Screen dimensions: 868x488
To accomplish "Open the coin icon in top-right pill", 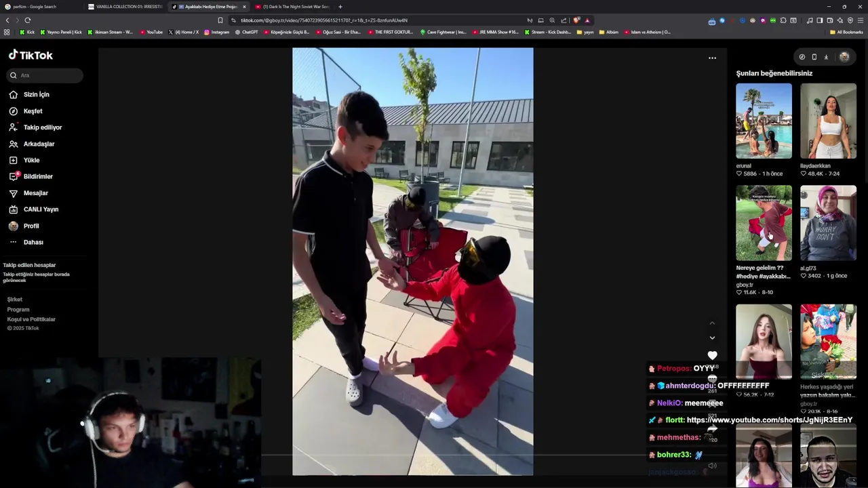I will (x=802, y=57).
